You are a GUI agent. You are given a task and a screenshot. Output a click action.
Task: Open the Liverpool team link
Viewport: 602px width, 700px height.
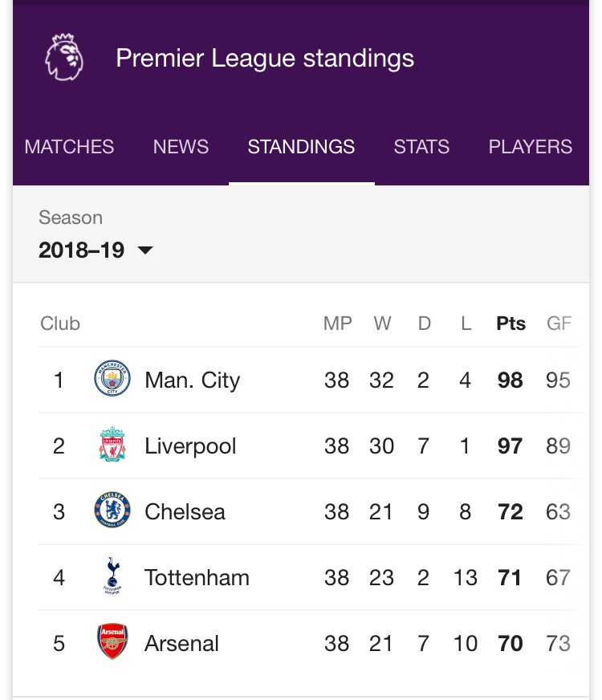[190, 446]
